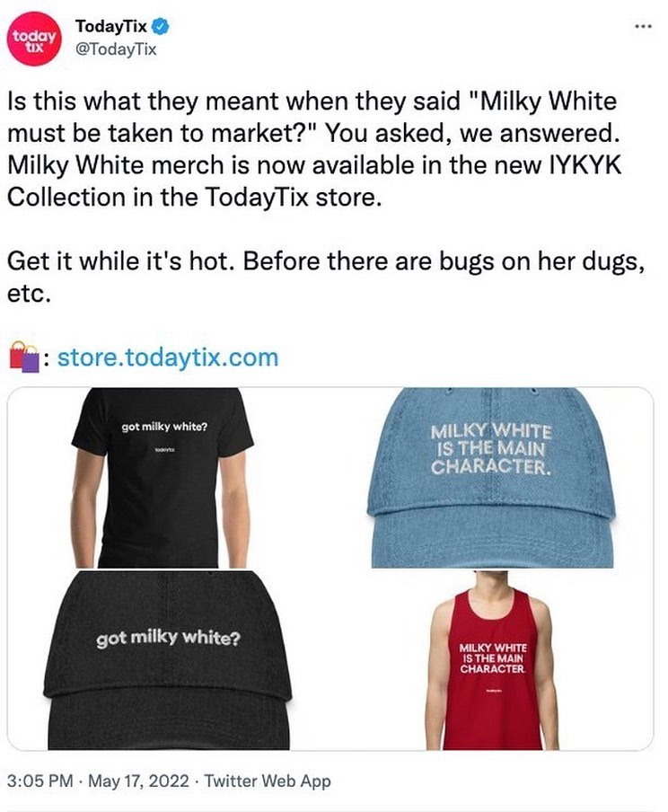Click the tweet text about IYKYK Collection
668x812 pixels.
tap(314, 150)
